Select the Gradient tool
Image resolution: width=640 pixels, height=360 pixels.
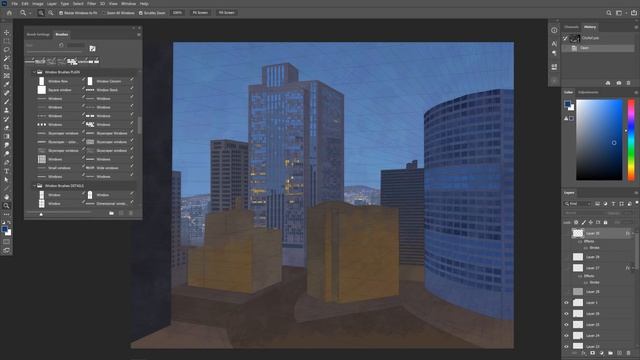[7, 136]
